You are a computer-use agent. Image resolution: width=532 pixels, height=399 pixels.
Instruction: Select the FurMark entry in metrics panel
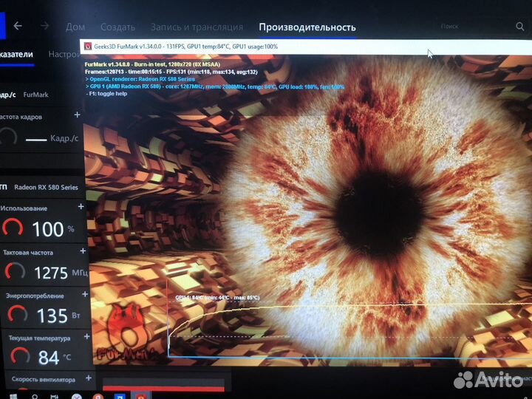(x=35, y=95)
